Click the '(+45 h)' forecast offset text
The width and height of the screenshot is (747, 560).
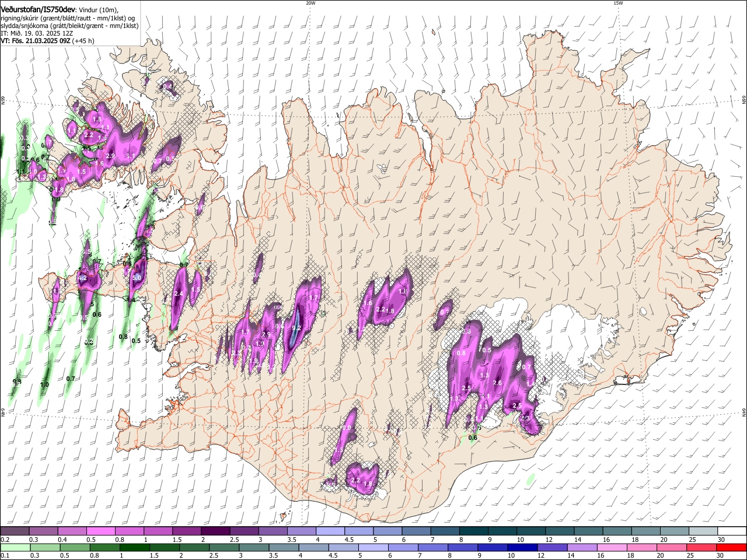[x=83, y=41]
